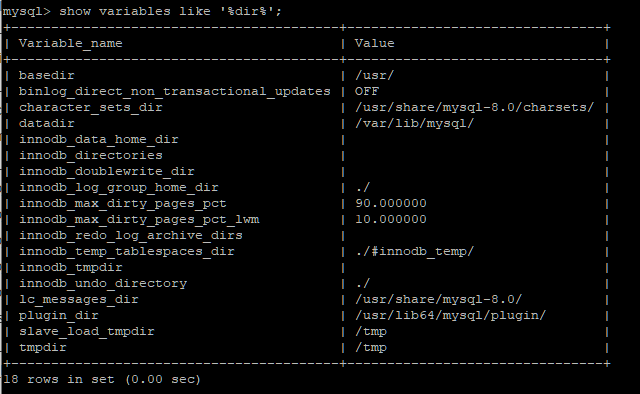
Task: Select binlog_direct_non_transactional_updates variable
Action: (x=175, y=91)
